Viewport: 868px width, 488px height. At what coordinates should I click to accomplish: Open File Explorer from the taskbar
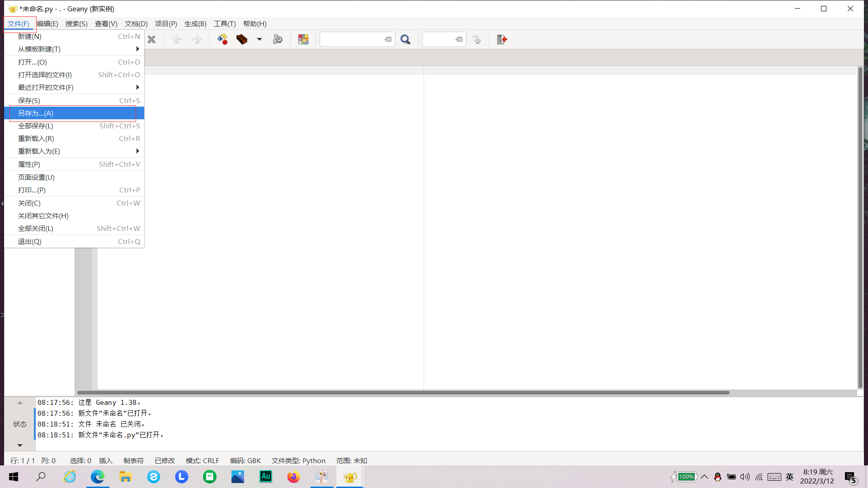point(125,477)
